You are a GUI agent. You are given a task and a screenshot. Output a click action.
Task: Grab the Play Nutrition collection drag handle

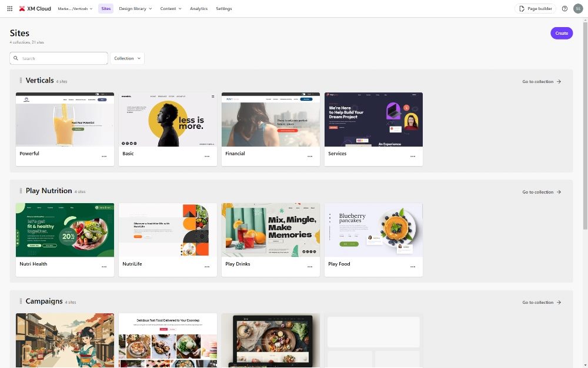(21, 191)
